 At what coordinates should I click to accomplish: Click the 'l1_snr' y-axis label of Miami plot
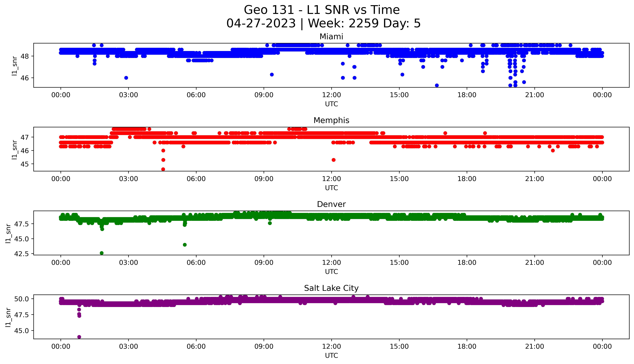coord(15,66)
